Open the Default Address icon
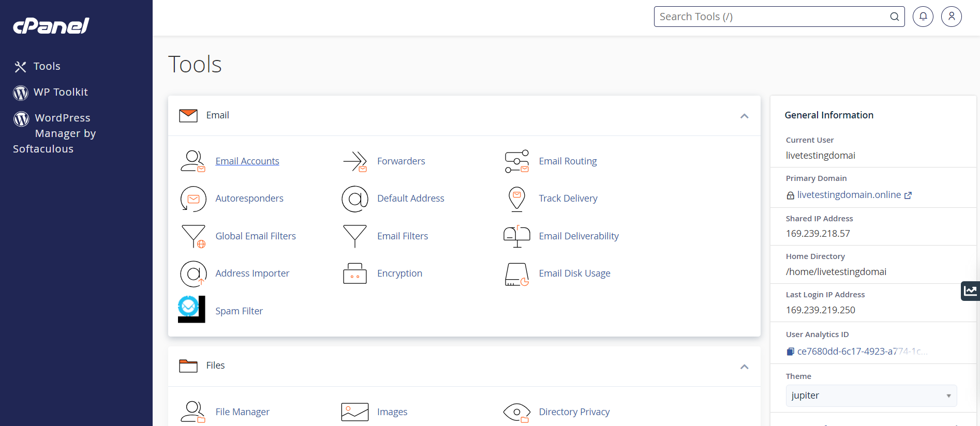The height and width of the screenshot is (426, 980). pyautogui.click(x=355, y=199)
